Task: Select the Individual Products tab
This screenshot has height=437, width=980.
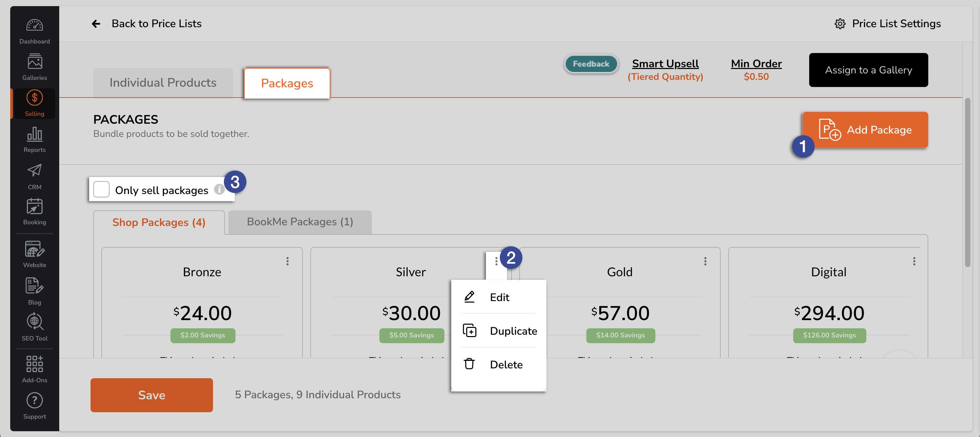Action: click(x=163, y=83)
